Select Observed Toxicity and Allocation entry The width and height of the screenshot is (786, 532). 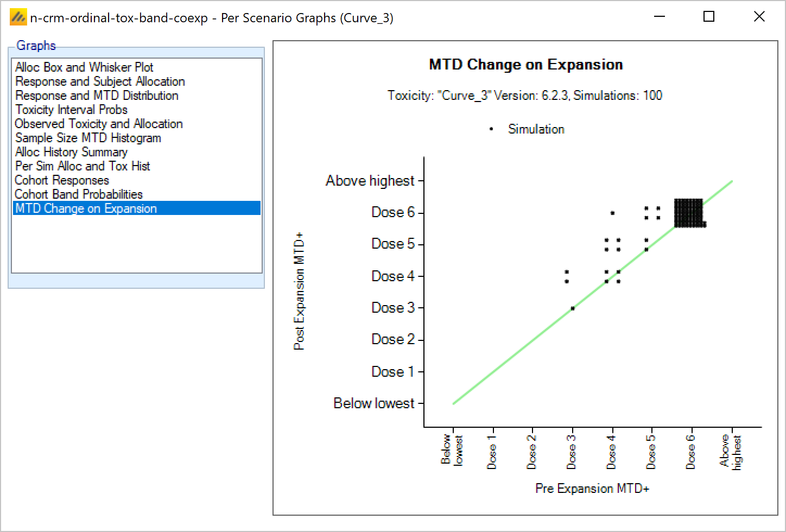pyautogui.click(x=99, y=124)
